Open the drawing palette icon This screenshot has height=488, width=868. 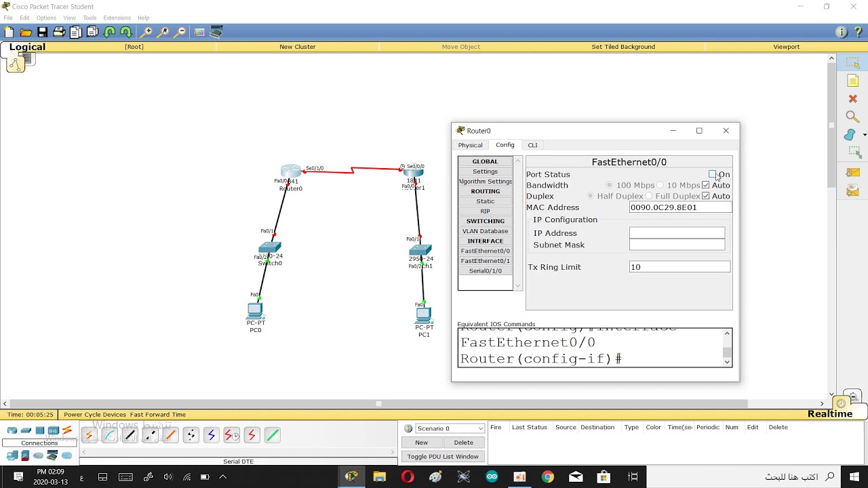click(199, 32)
